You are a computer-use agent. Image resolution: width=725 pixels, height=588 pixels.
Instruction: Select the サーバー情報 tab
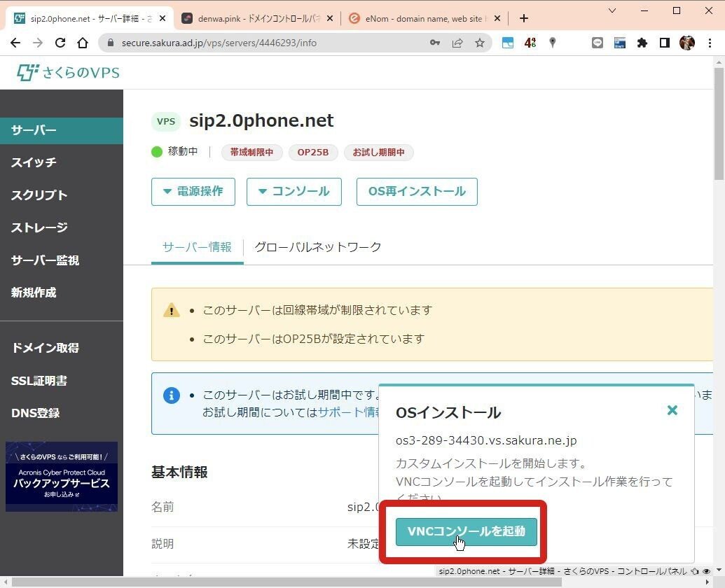[198, 247]
